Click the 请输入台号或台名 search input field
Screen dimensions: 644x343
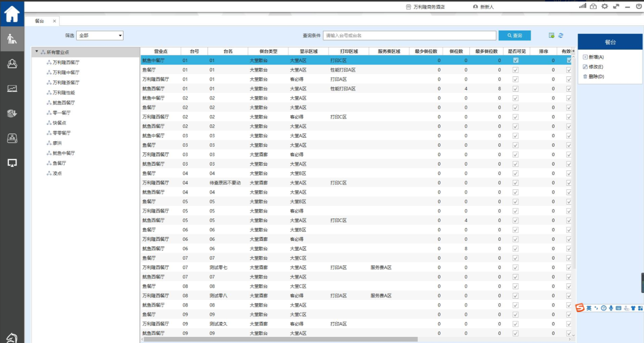[x=409, y=36]
